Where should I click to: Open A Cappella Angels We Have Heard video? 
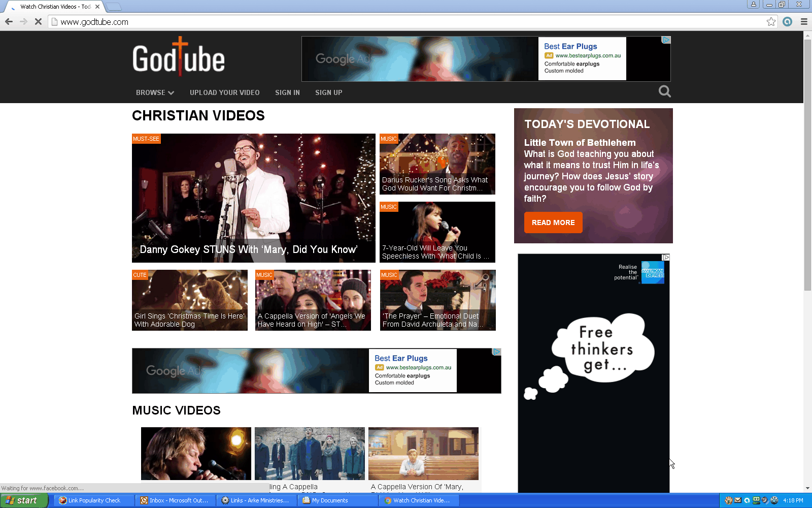pyautogui.click(x=313, y=300)
